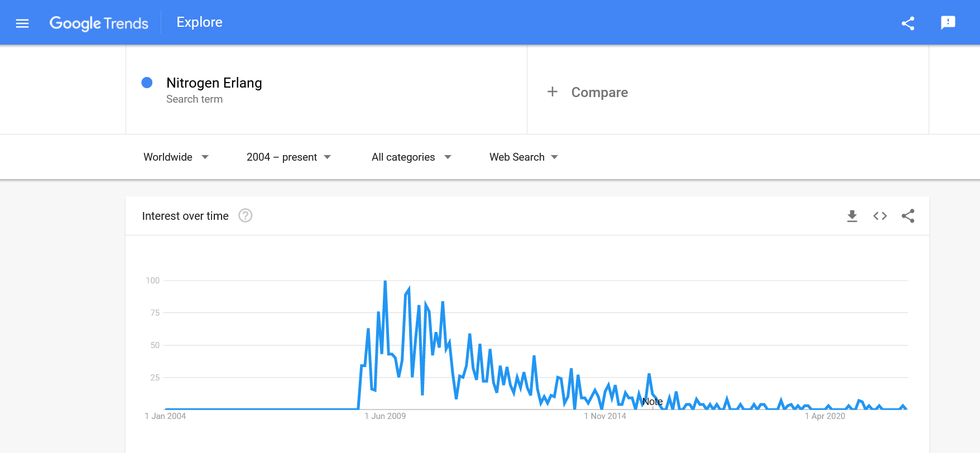Click the blue search term color dot

pyautogui.click(x=147, y=83)
